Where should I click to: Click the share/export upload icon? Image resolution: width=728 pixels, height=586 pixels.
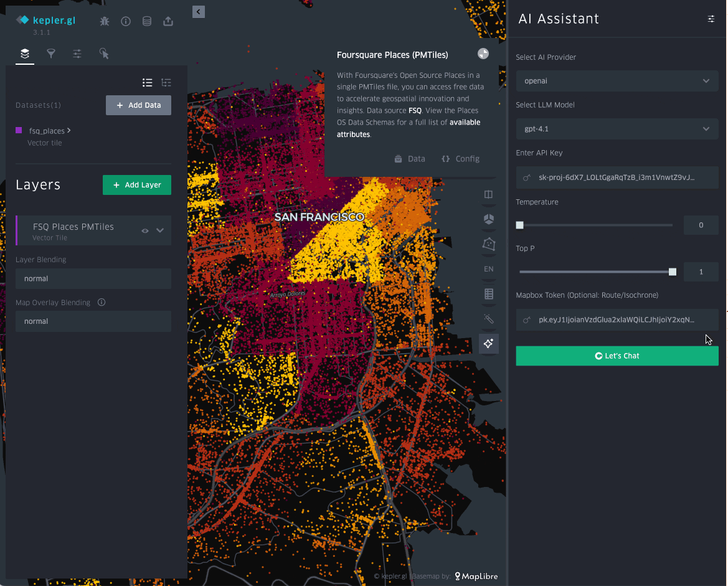[168, 21]
